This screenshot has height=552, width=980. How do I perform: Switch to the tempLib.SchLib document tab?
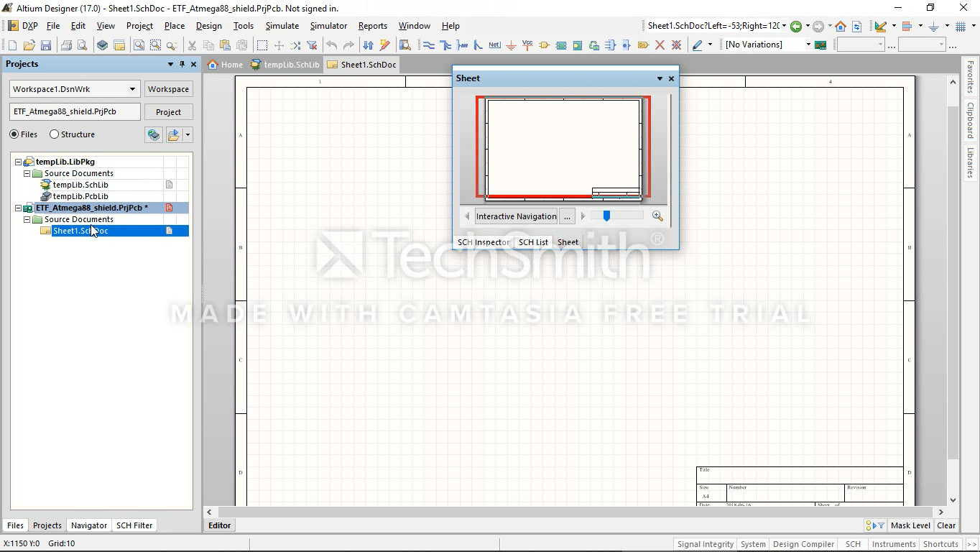click(x=285, y=65)
